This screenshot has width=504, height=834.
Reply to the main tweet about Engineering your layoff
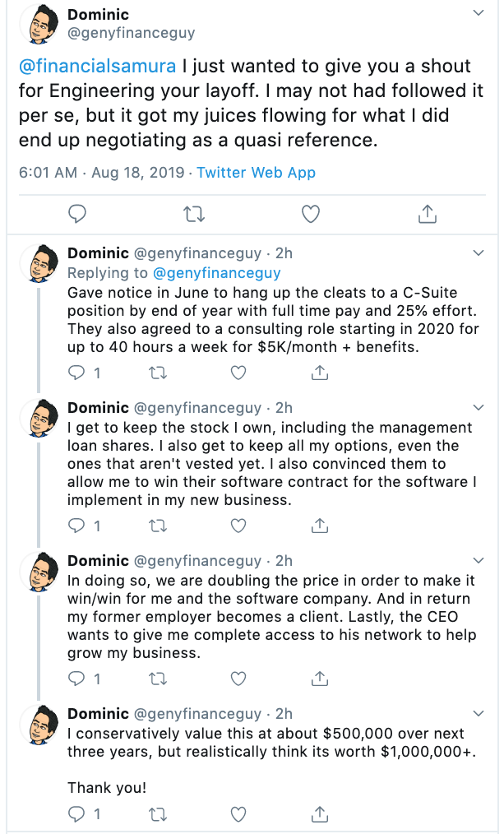click(x=77, y=215)
